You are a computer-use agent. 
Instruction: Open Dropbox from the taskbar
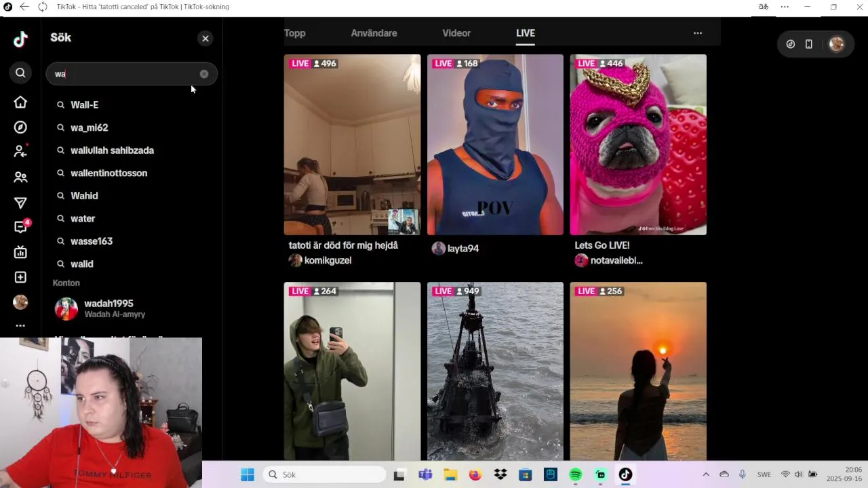(500, 474)
